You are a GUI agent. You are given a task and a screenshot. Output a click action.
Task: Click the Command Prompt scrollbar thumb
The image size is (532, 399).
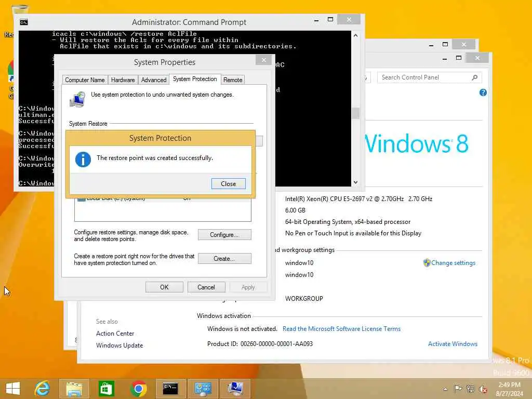355,113
